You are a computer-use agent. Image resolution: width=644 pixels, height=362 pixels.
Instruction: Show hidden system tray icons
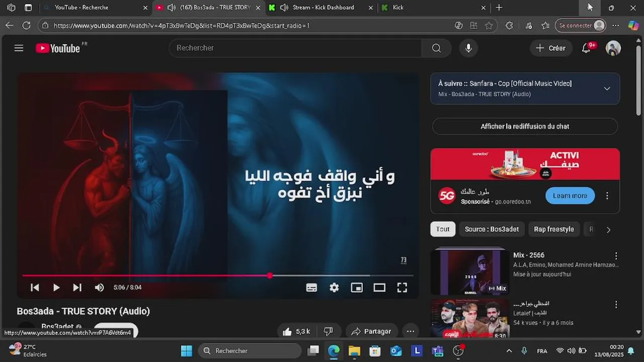[509, 351]
